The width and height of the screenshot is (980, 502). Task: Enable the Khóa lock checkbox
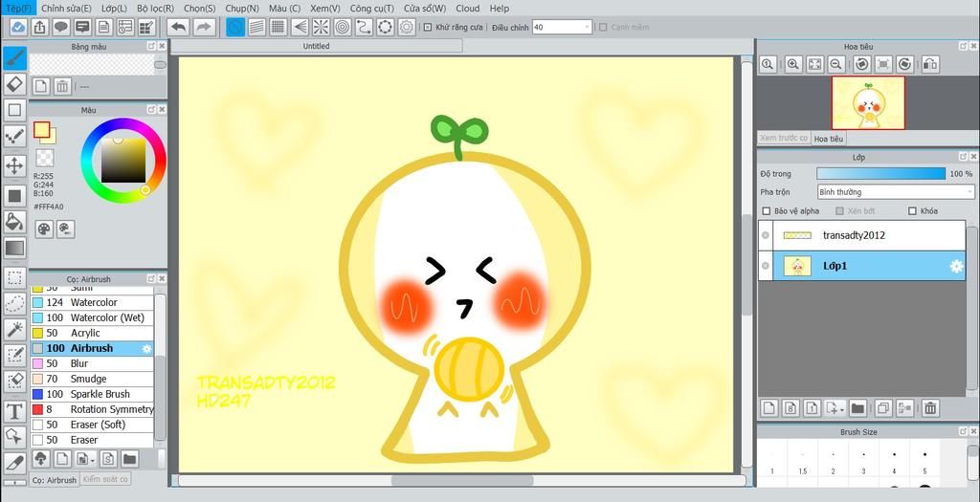coord(912,211)
